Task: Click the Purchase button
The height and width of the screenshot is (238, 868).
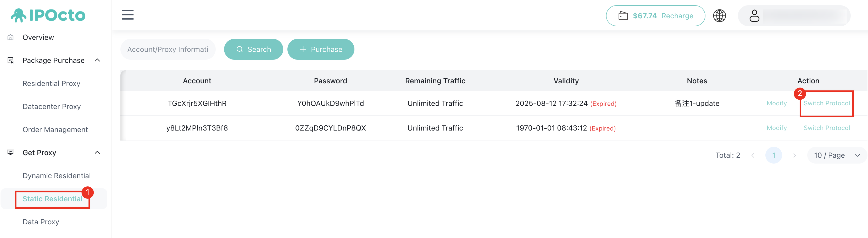Action: click(x=320, y=49)
